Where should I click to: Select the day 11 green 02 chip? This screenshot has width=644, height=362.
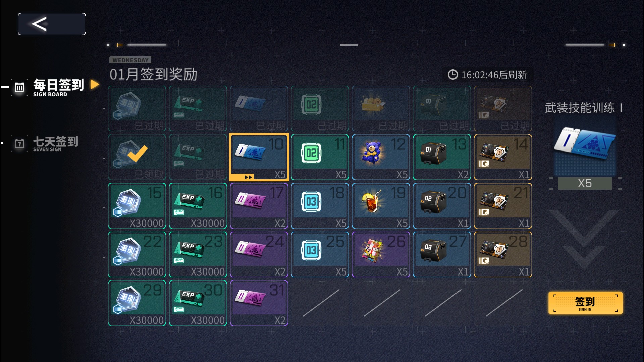[x=320, y=157]
